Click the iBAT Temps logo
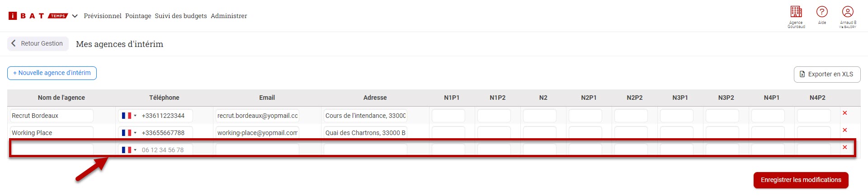 pos(38,16)
